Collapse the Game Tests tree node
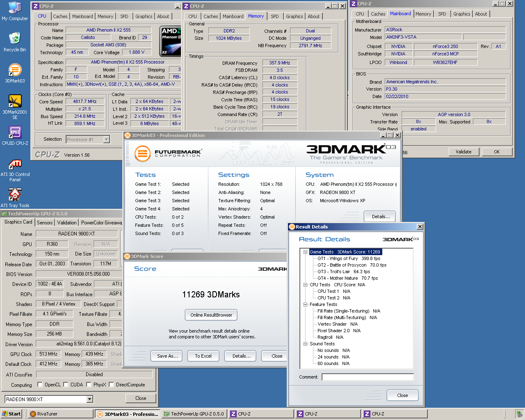The width and height of the screenshot is (525, 420). 305,252
